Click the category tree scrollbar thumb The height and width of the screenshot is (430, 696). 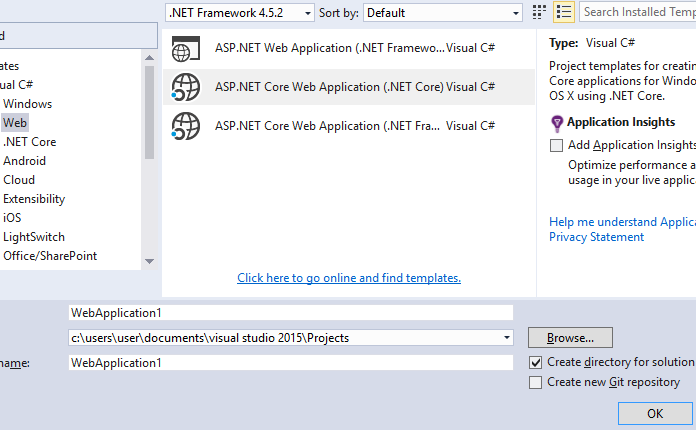[x=150, y=113]
